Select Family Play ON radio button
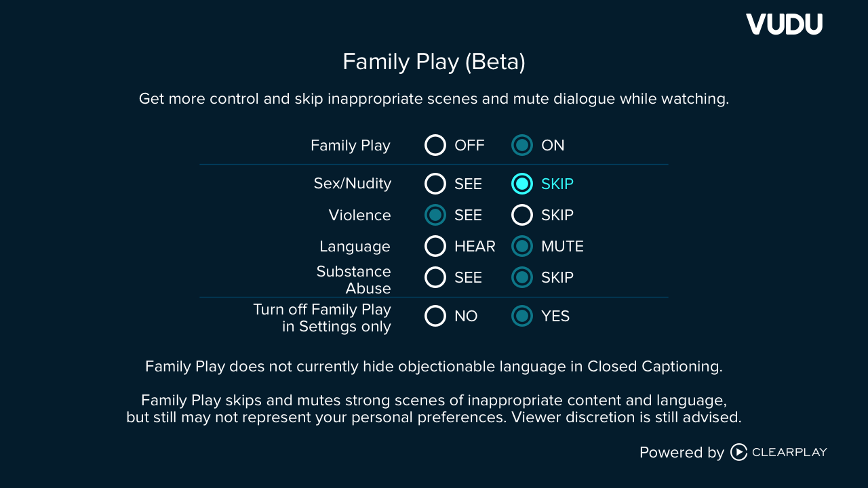Screen dimensions: 868x488 click(x=522, y=145)
